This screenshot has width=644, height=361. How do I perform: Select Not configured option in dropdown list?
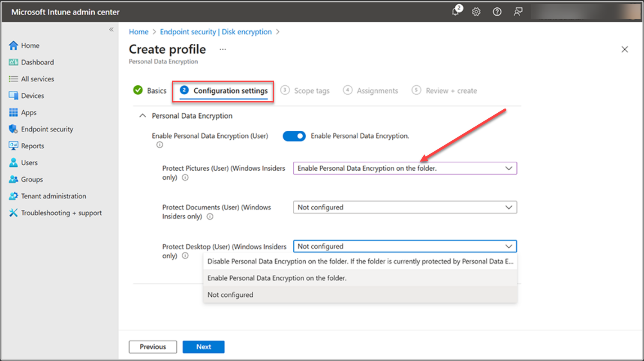pos(360,295)
